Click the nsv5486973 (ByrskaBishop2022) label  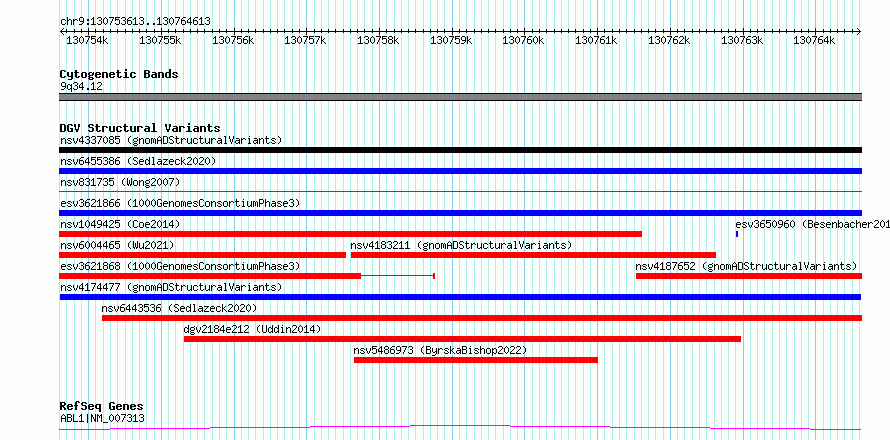click(x=440, y=350)
